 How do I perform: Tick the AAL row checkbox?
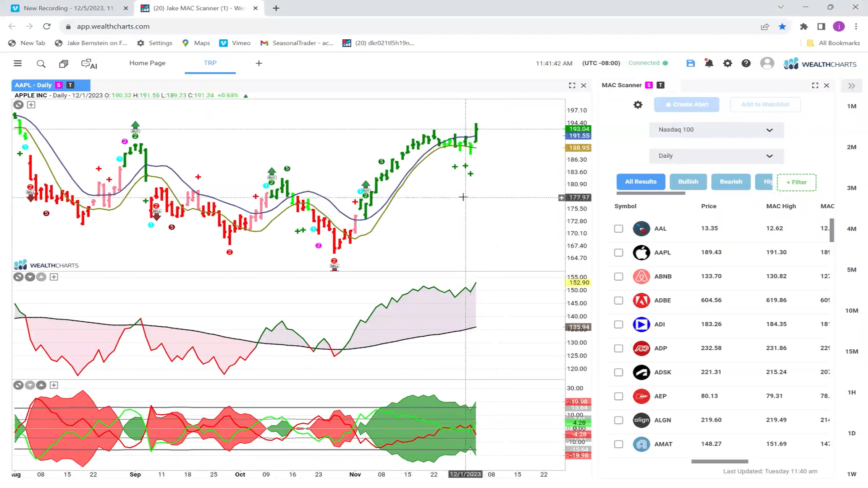[x=618, y=229]
